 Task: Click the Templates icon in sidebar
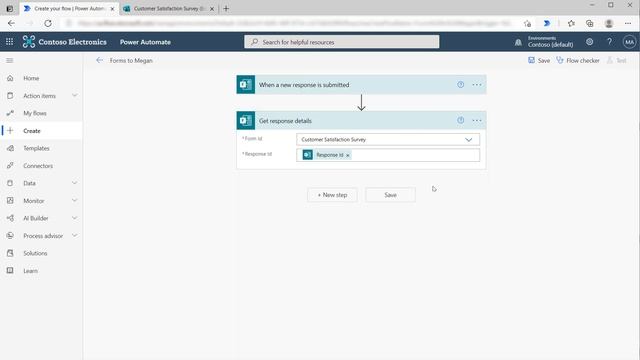point(10,148)
